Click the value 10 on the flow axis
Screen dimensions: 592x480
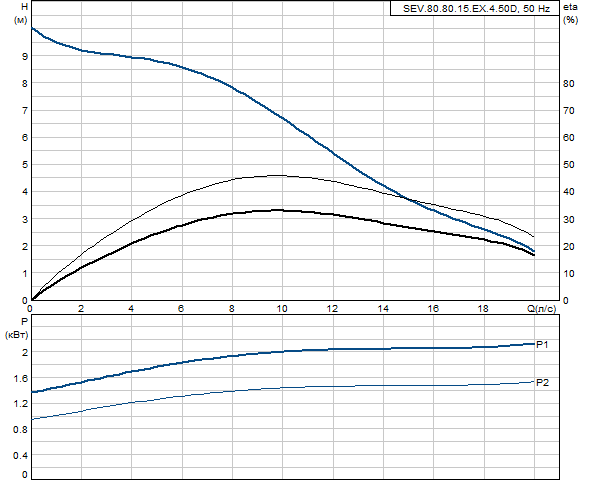[282, 309]
